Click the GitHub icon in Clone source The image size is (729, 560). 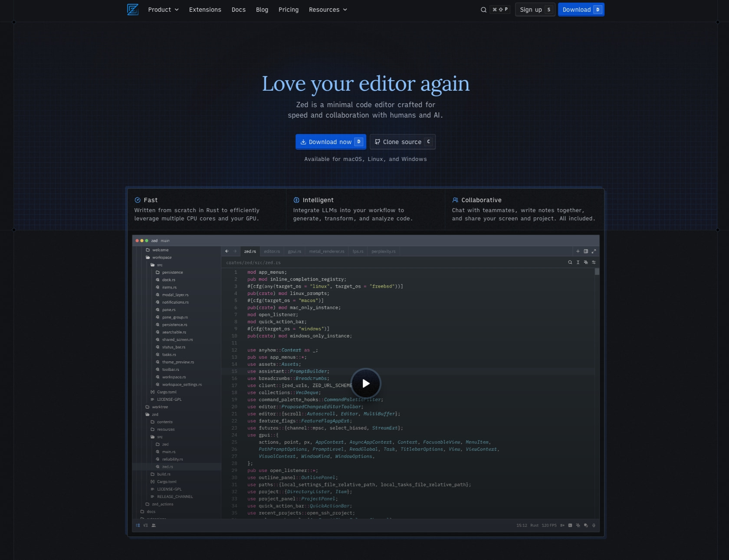pyautogui.click(x=378, y=142)
